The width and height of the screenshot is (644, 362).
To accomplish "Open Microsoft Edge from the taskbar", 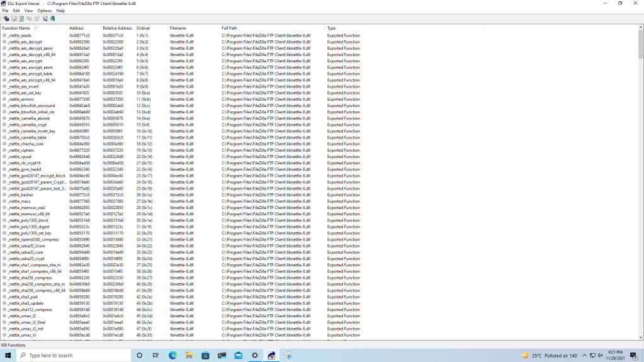I will [172, 355].
